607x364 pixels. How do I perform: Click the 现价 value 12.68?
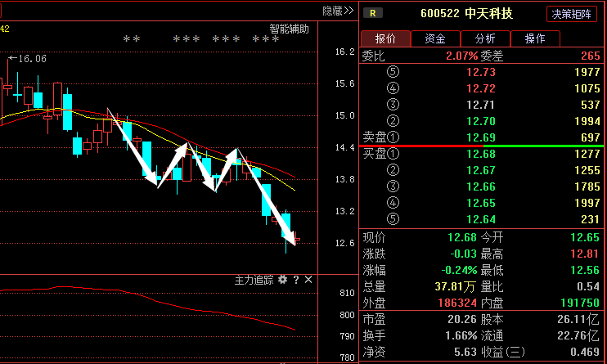(x=462, y=237)
